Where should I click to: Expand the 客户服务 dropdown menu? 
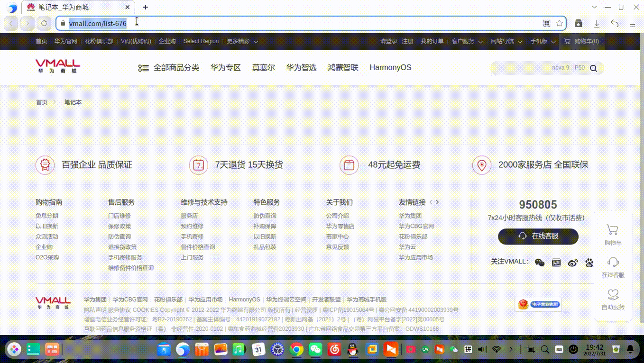tap(467, 42)
